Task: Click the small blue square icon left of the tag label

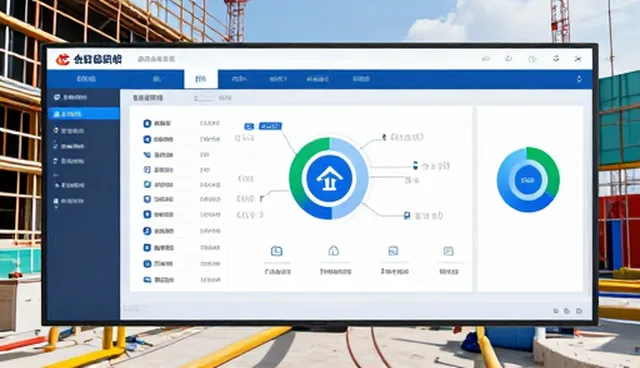Action: [x=249, y=126]
